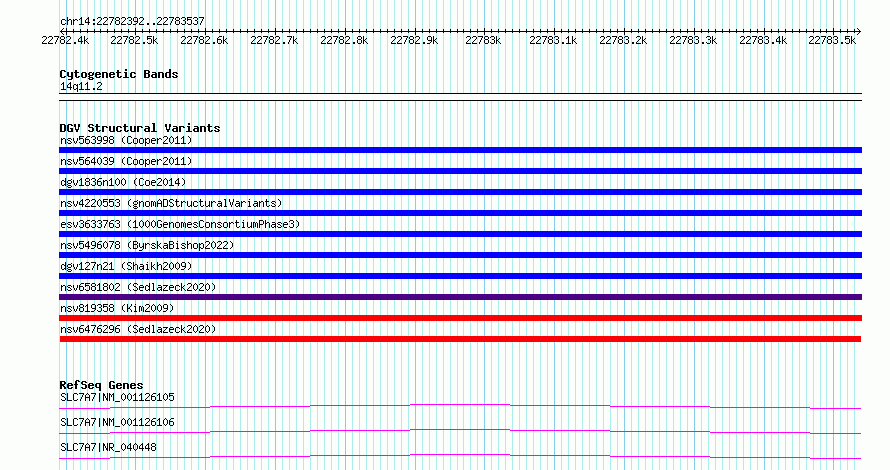Select the blue bar under dgv127n21
The image size is (890, 470).
coord(460,276)
